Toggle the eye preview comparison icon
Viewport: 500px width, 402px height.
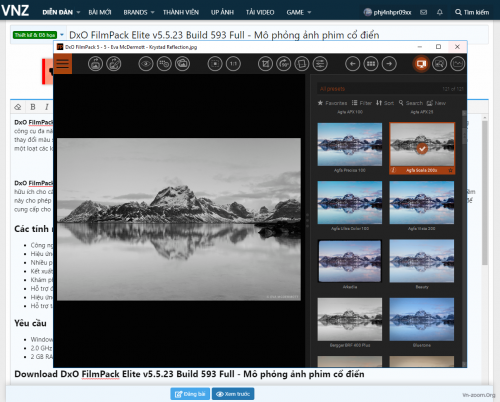point(146,64)
